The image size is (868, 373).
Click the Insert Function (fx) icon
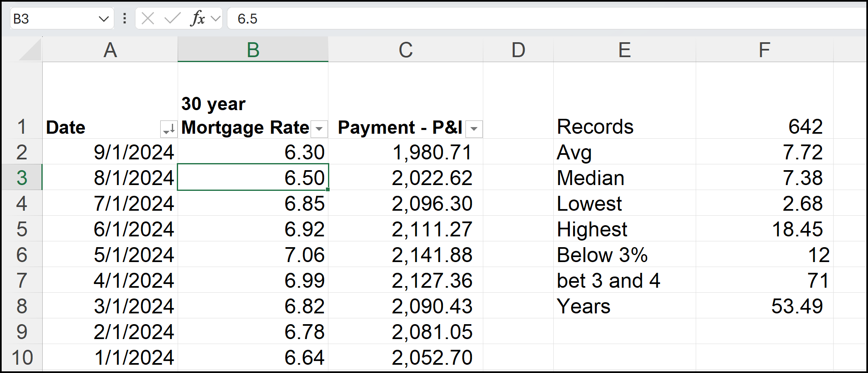pyautogui.click(x=198, y=18)
